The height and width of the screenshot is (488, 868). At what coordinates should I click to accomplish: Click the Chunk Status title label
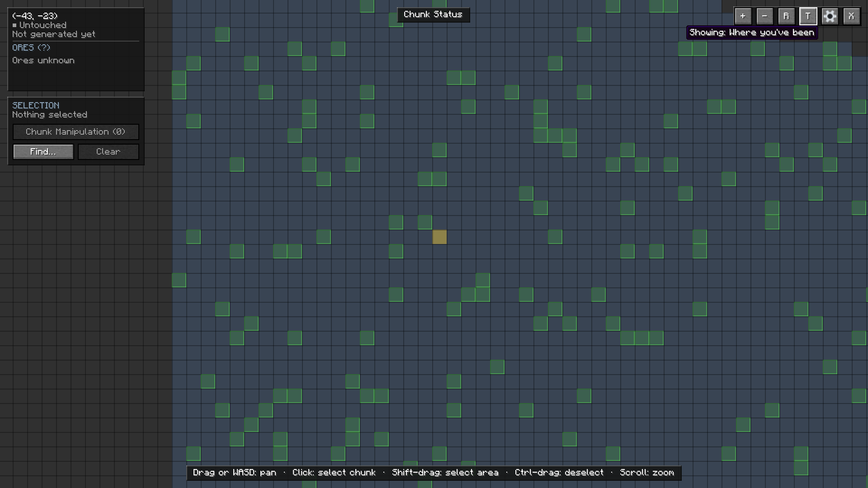click(x=433, y=14)
